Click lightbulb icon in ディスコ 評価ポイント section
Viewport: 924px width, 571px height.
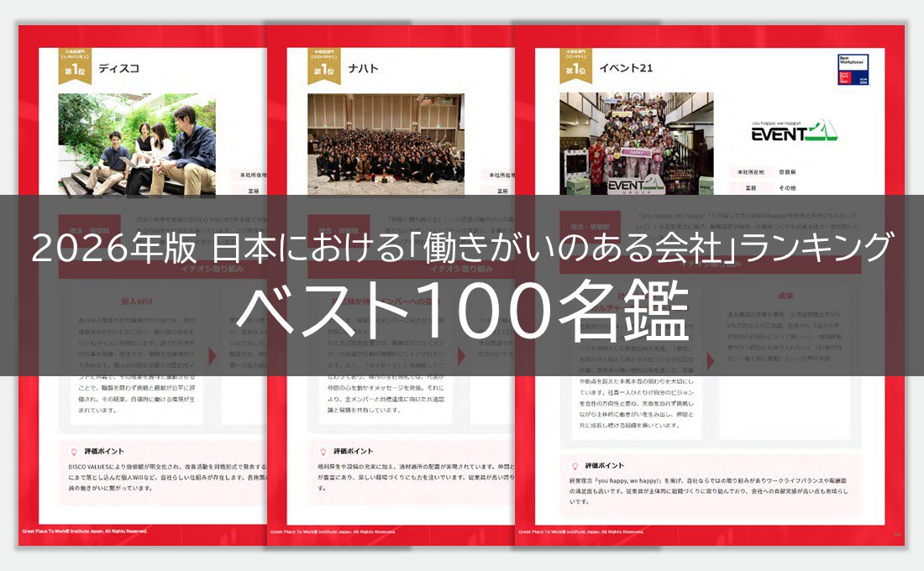(x=76, y=451)
